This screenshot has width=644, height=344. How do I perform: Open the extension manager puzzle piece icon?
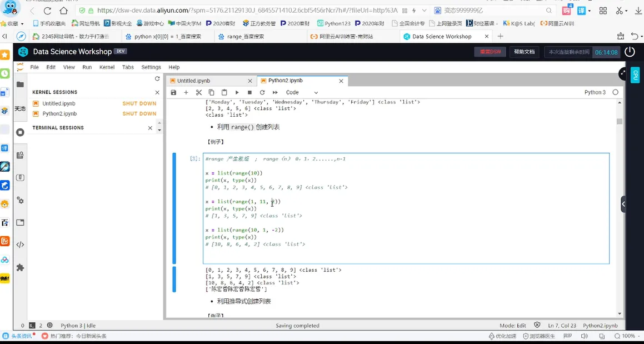tap(20, 267)
